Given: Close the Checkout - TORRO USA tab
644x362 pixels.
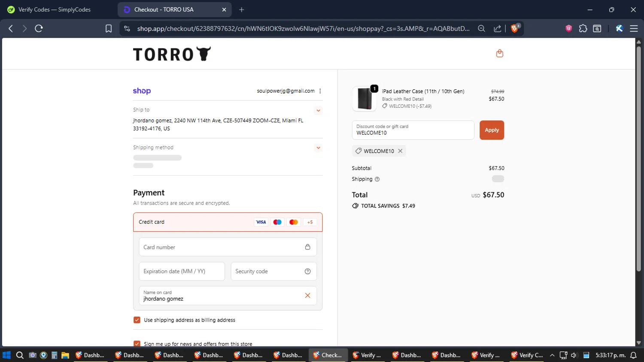Looking at the screenshot, I should [x=224, y=9].
